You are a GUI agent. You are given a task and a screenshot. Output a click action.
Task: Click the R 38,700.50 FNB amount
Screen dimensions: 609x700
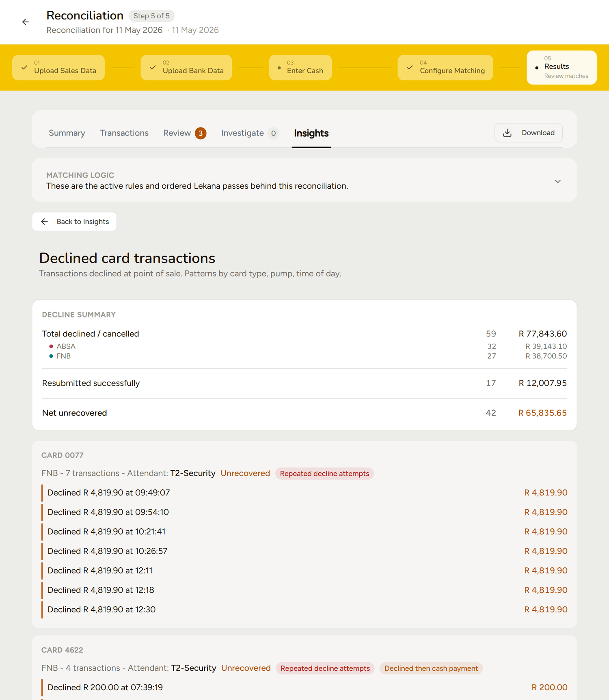pyautogui.click(x=546, y=356)
